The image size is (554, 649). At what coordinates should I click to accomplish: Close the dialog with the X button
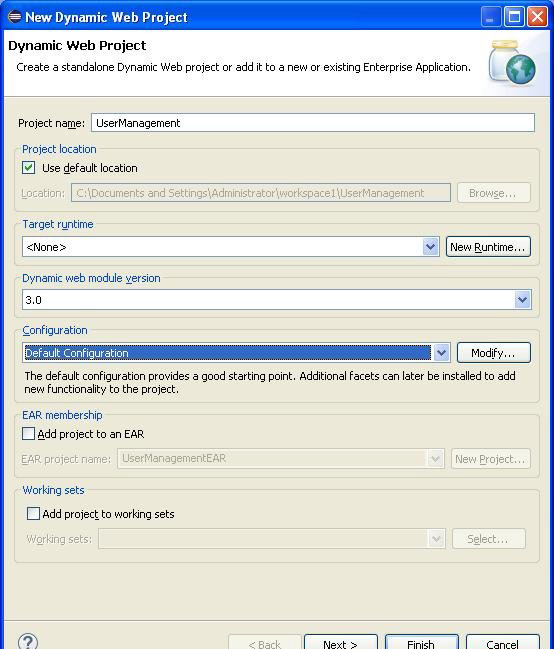537,17
